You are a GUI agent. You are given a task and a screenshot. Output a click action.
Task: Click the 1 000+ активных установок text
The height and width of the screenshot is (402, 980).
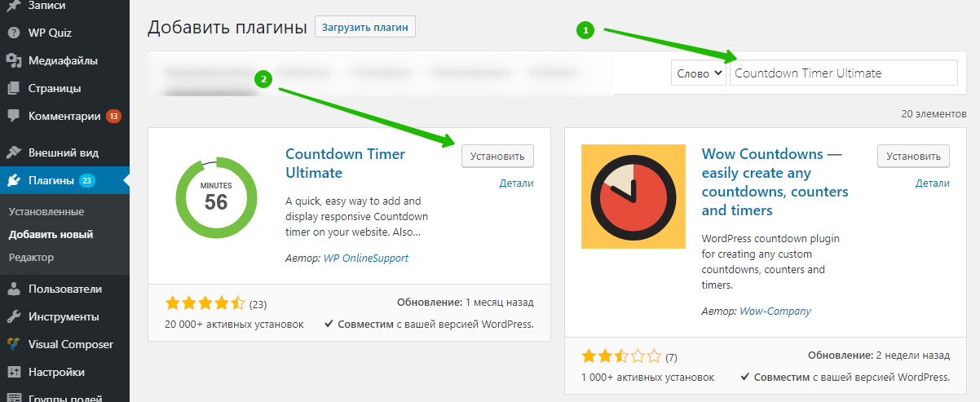tap(647, 378)
